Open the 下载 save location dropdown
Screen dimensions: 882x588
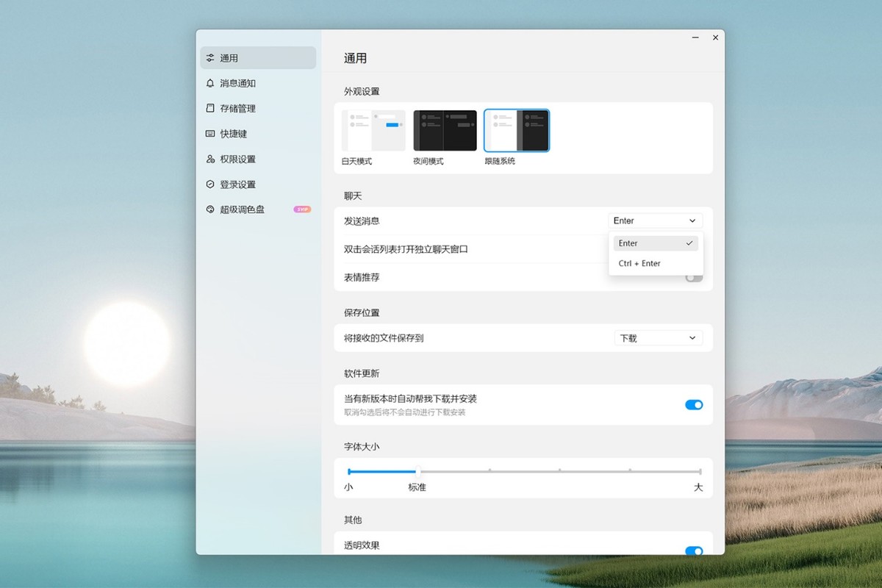658,337
